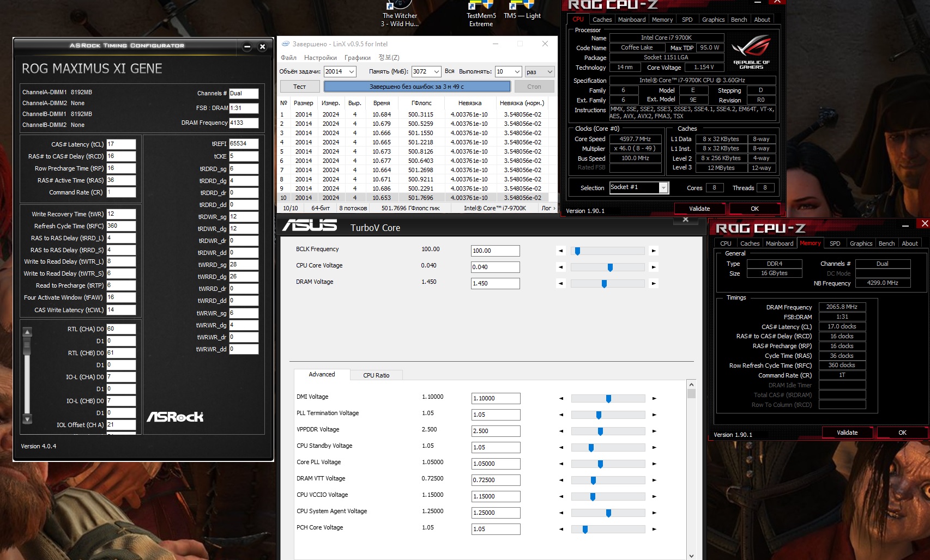The image size is (930, 560).
Task: Launch the TestMem5 Extreme desktop shortcut
Action: coord(481,14)
